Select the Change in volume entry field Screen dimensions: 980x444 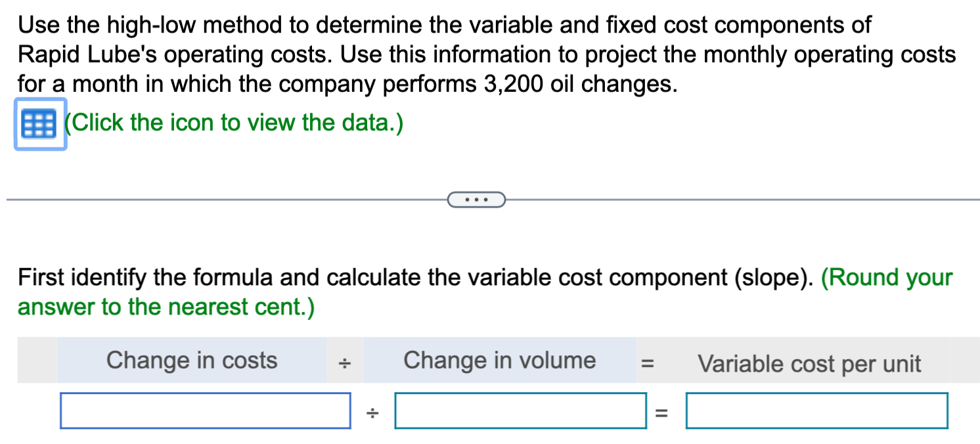click(x=520, y=410)
